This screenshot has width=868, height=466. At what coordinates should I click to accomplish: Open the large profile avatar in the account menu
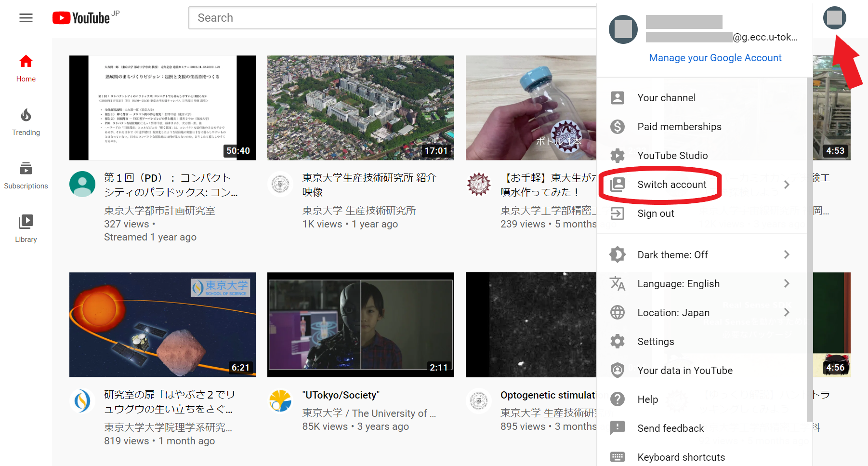(x=623, y=29)
